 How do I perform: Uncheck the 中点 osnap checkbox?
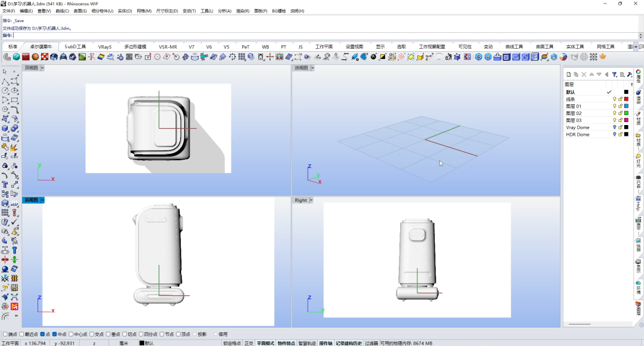55,334
